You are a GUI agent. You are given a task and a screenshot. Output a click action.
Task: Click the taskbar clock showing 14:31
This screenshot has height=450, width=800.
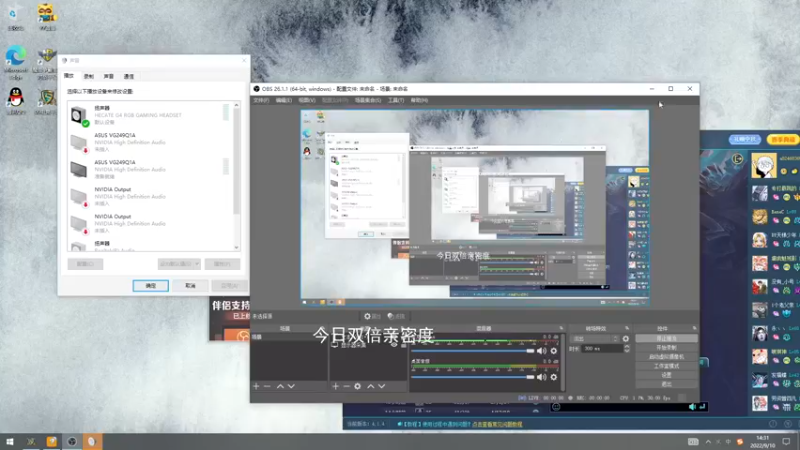(x=763, y=441)
